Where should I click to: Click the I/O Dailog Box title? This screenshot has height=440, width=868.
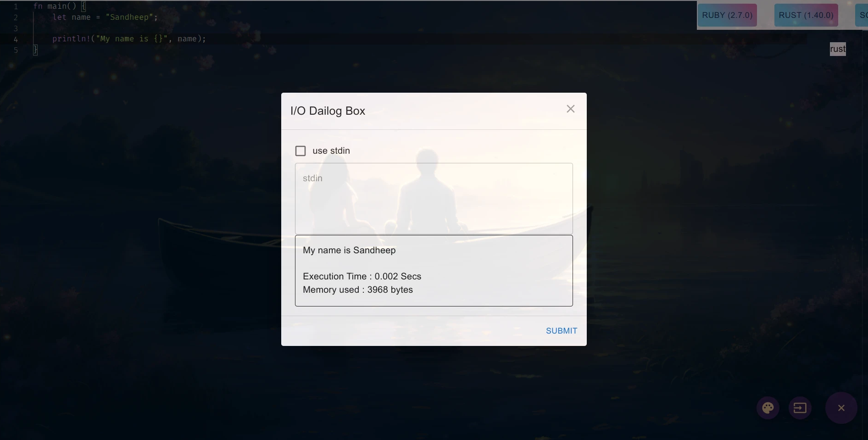coord(328,111)
